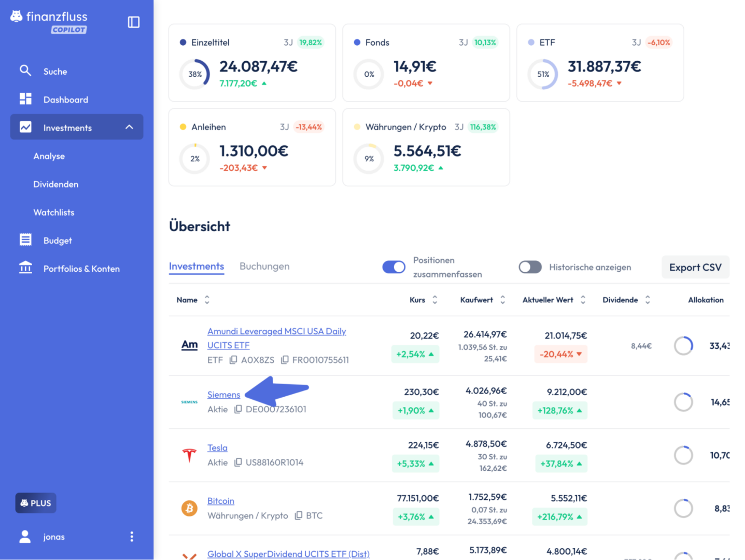The width and height of the screenshot is (745, 560).
Task: Open the Dividenden submenu item
Action: point(56,184)
